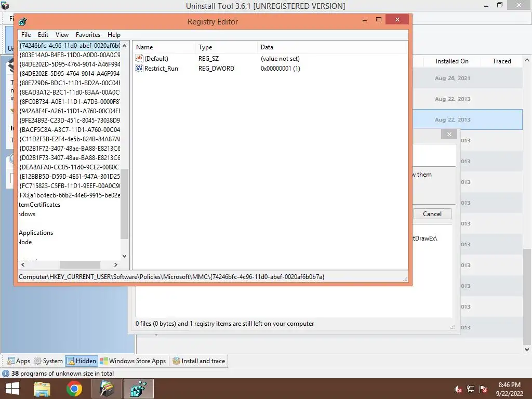
Task: Select the SystemCertificates tree key
Action: 39,205
